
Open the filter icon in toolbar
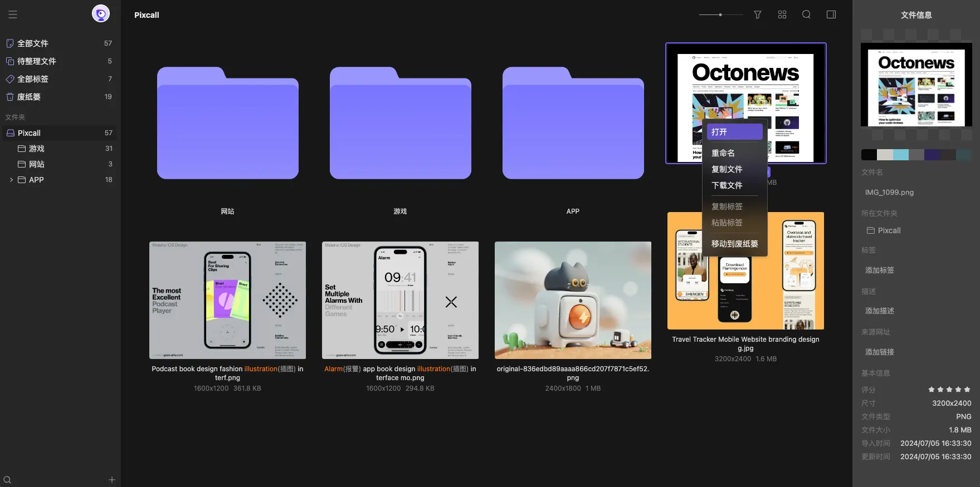click(x=758, y=14)
